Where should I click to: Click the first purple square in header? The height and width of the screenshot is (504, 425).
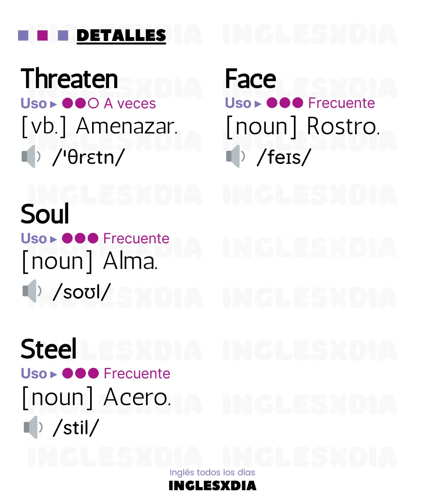[x=23, y=35]
